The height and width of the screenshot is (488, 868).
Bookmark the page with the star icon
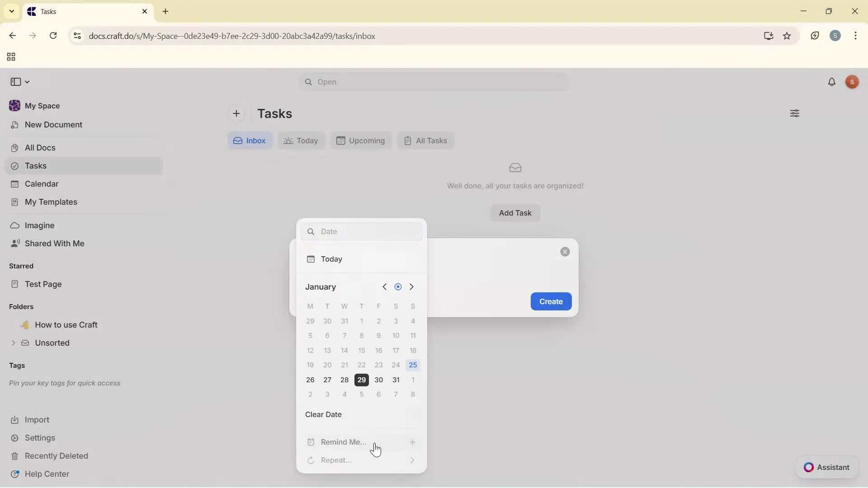click(788, 36)
